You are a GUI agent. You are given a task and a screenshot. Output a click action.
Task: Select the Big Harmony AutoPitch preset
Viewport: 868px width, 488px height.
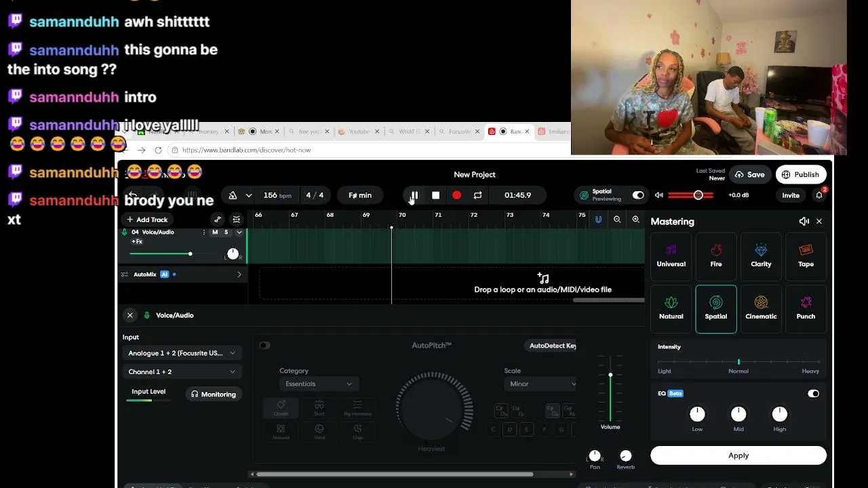(357, 408)
